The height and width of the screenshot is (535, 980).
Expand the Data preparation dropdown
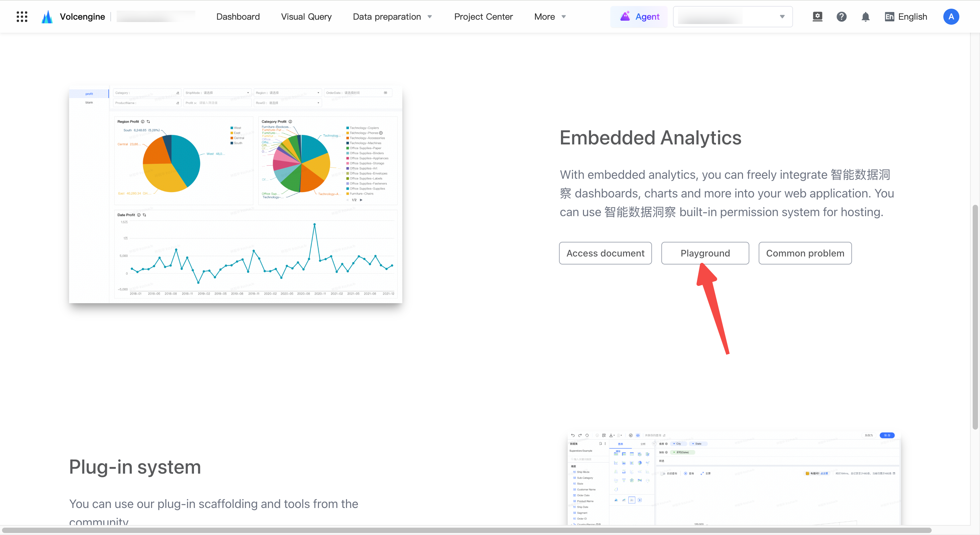[392, 17]
